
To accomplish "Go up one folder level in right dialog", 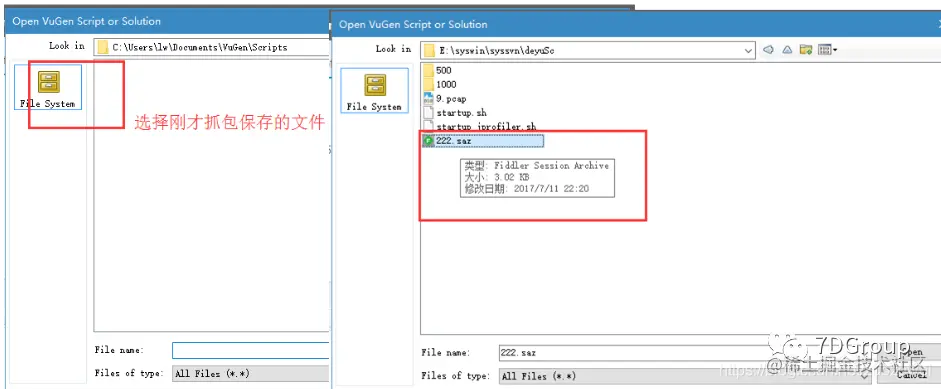I will (787, 50).
